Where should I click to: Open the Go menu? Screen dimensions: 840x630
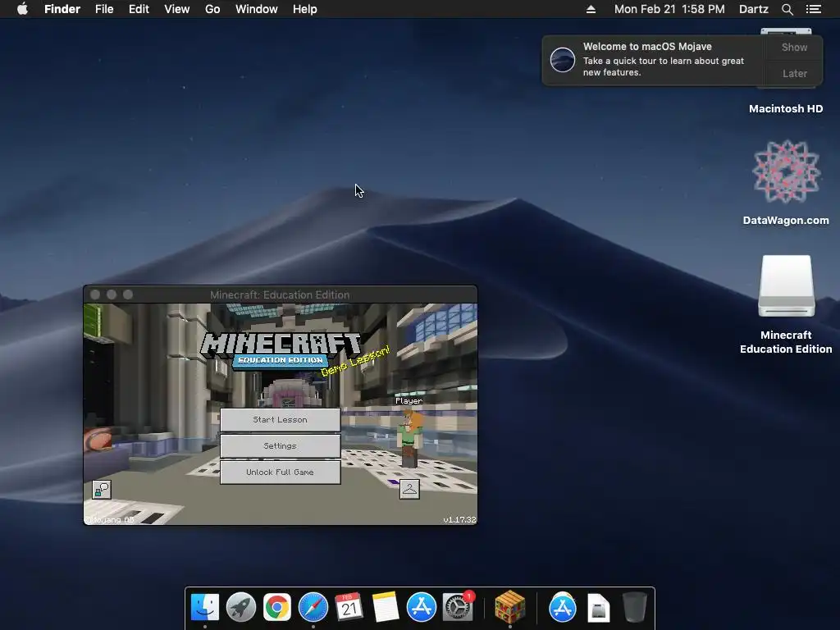(x=212, y=9)
